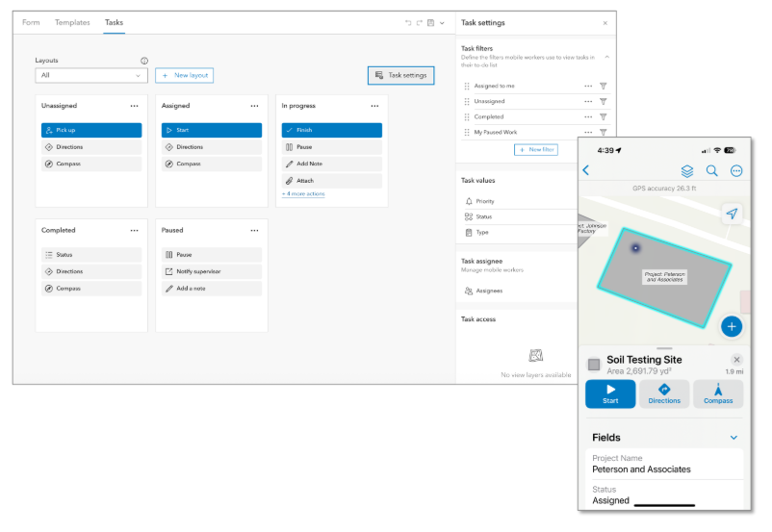Screen dimensions: 772x532
Task: Click the blue plus button on map
Action: pyautogui.click(x=732, y=326)
